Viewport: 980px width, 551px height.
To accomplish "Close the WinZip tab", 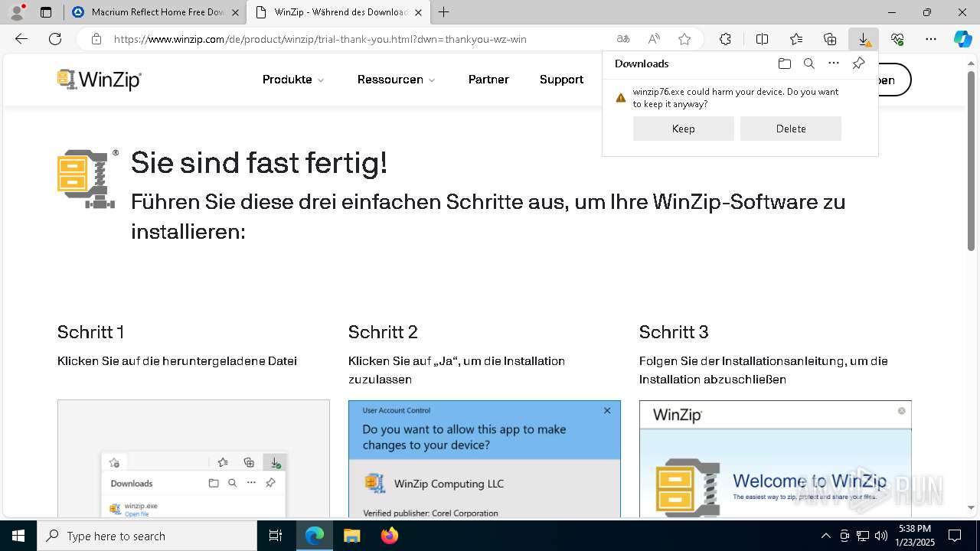I will click(x=418, y=12).
